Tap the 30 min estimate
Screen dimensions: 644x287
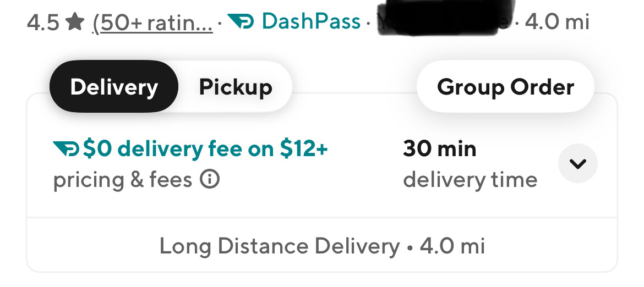click(439, 148)
